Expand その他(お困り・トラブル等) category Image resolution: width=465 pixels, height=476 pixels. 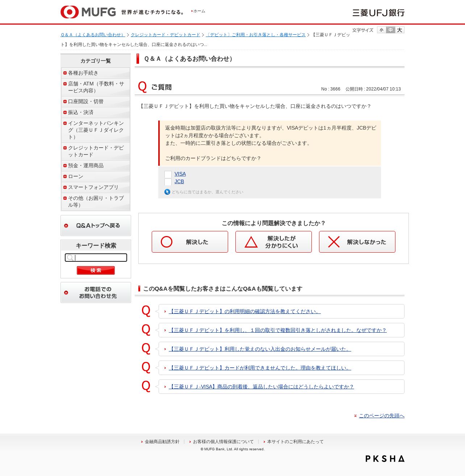(x=96, y=202)
